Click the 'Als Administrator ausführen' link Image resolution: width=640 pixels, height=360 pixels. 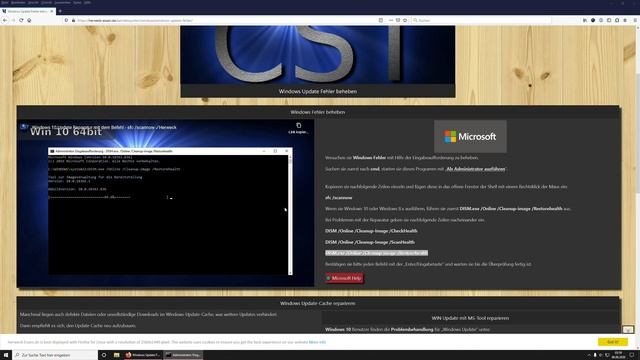pyautogui.click(x=476, y=169)
